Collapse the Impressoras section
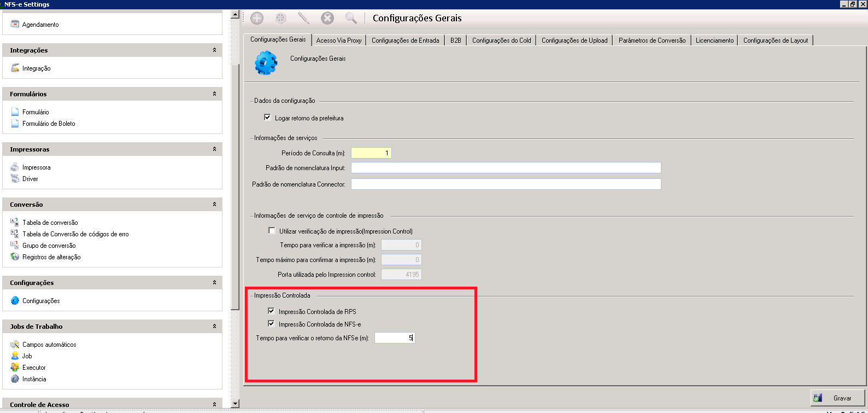Image resolution: width=868 pixels, height=413 pixels. point(214,149)
